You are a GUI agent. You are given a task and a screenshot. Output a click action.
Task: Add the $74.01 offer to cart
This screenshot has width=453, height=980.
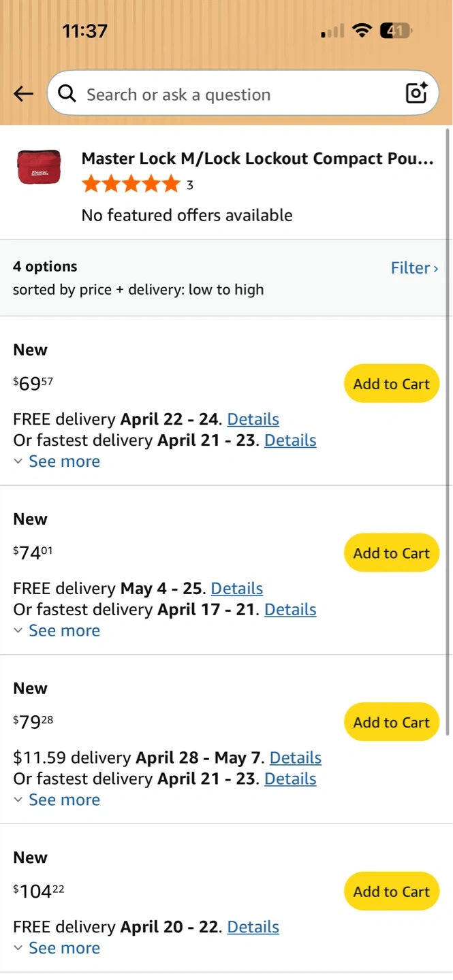pyautogui.click(x=391, y=553)
